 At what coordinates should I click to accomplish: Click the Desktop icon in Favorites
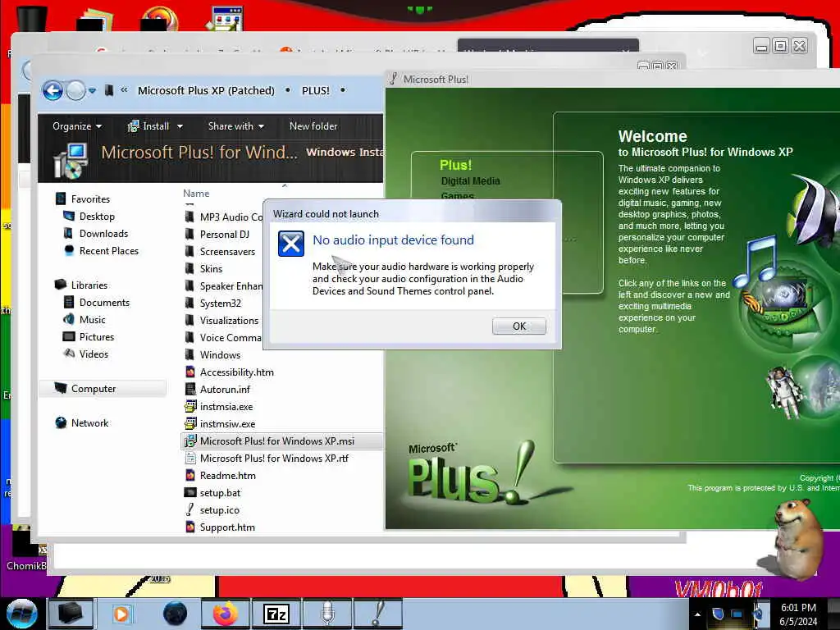click(x=69, y=217)
